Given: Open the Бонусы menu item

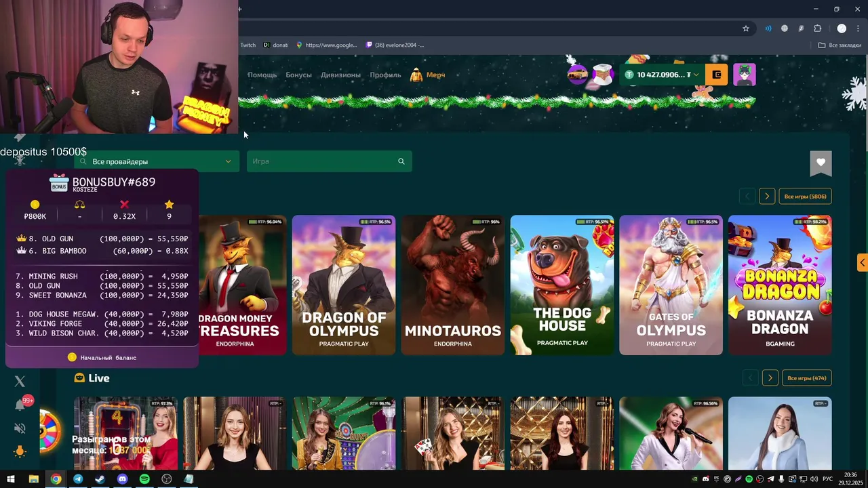Looking at the screenshot, I should 298,75.
